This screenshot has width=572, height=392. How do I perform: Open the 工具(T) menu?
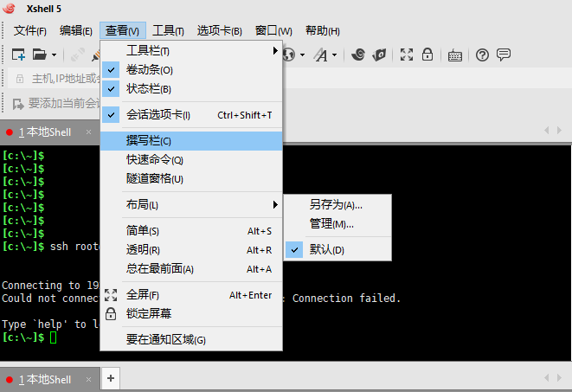coord(168,30)
